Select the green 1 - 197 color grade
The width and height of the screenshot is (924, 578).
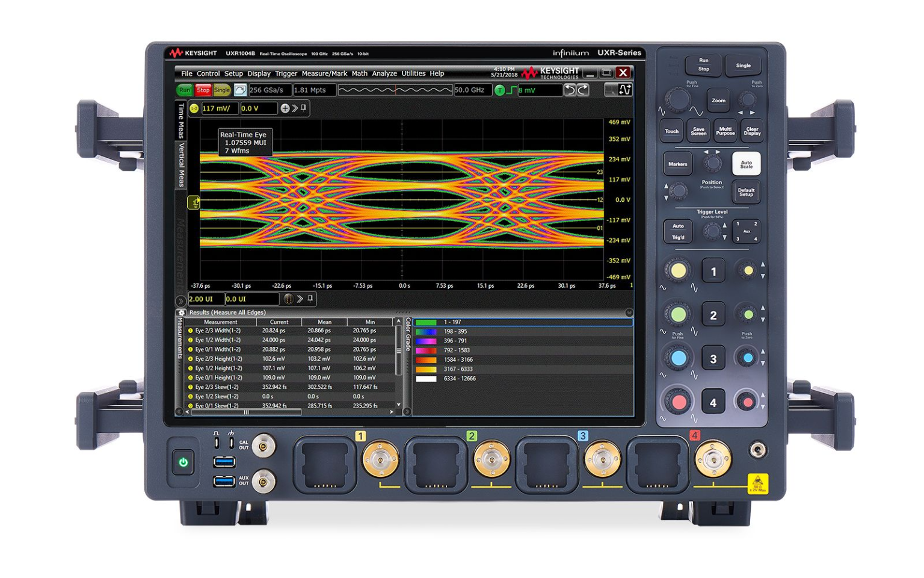tap(452, 322)
